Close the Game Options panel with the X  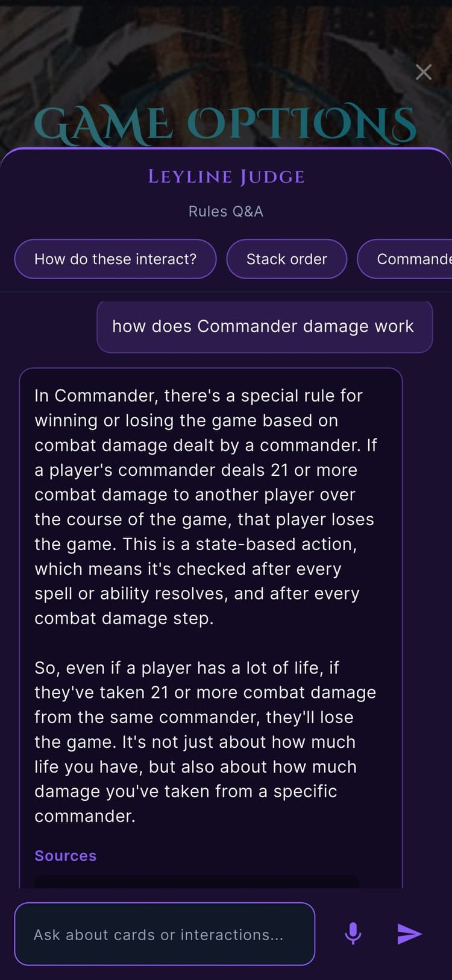[424, 72]
